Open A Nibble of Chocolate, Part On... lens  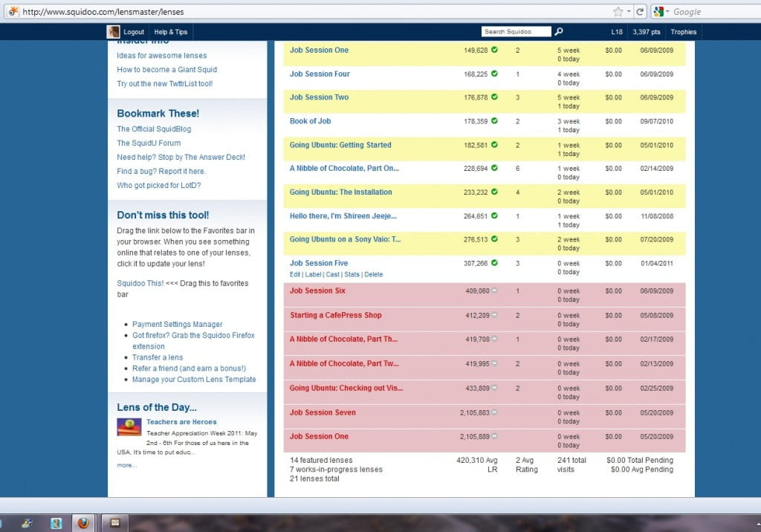coord(344,169)
